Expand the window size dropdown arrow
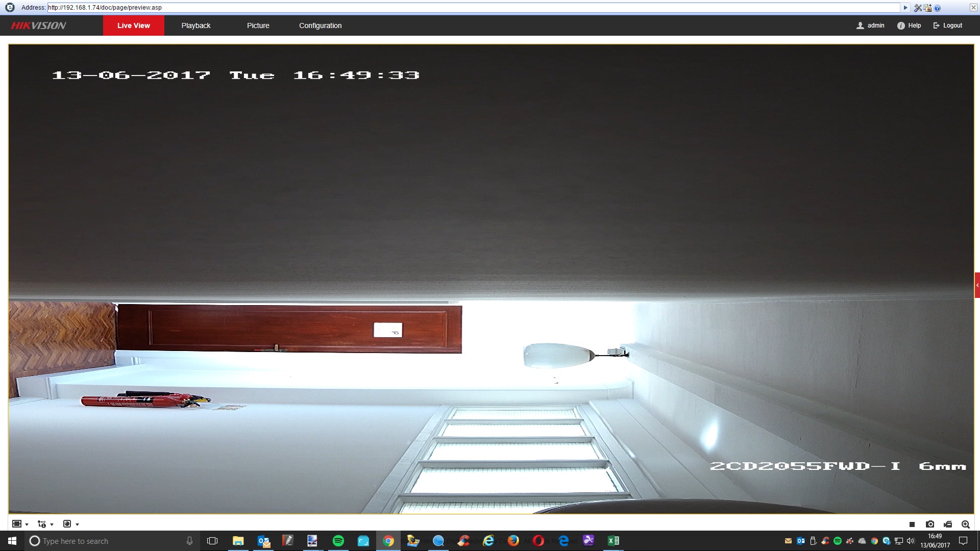Screen dimensions: 980x551 click(x=27, y=524)
